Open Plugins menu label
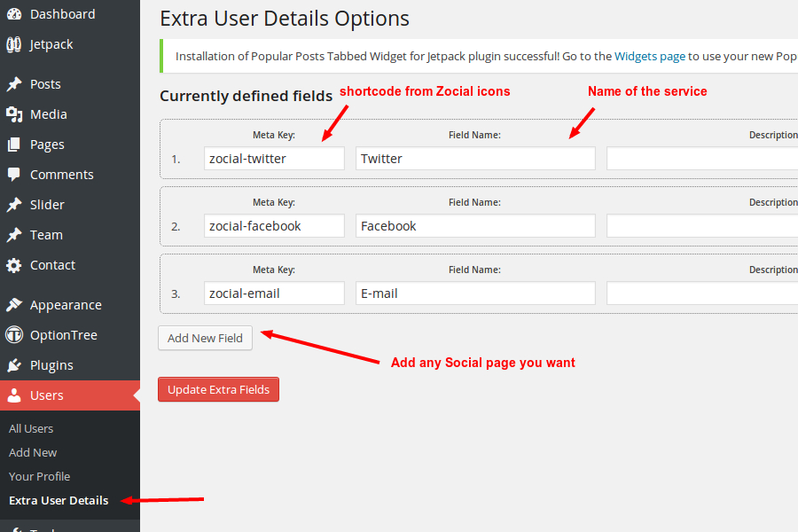The height and width of the screenshot is (532, 798). (x=51, y=365)
